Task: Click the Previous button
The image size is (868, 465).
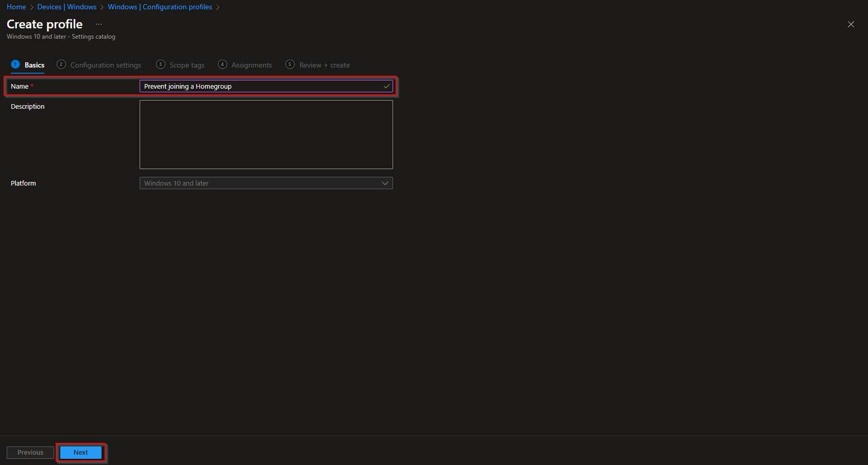Action: pyautogui.click(x=30, y=452)
